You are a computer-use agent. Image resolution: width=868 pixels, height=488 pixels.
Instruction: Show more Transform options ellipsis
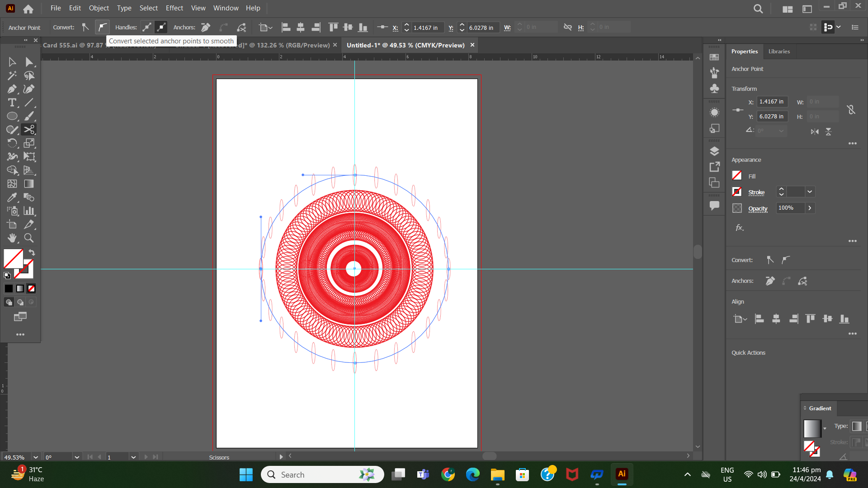[x=853, y=143]
